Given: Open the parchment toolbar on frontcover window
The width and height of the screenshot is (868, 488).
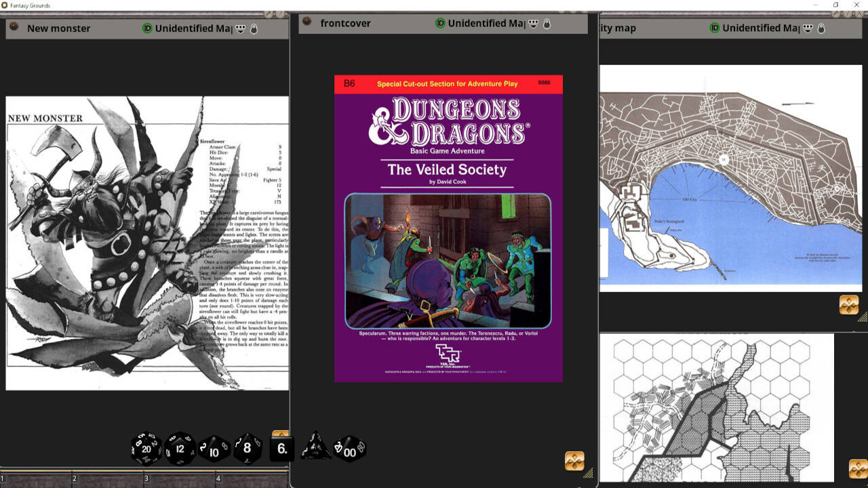Looking at the screenshot, I should [573, 461].
